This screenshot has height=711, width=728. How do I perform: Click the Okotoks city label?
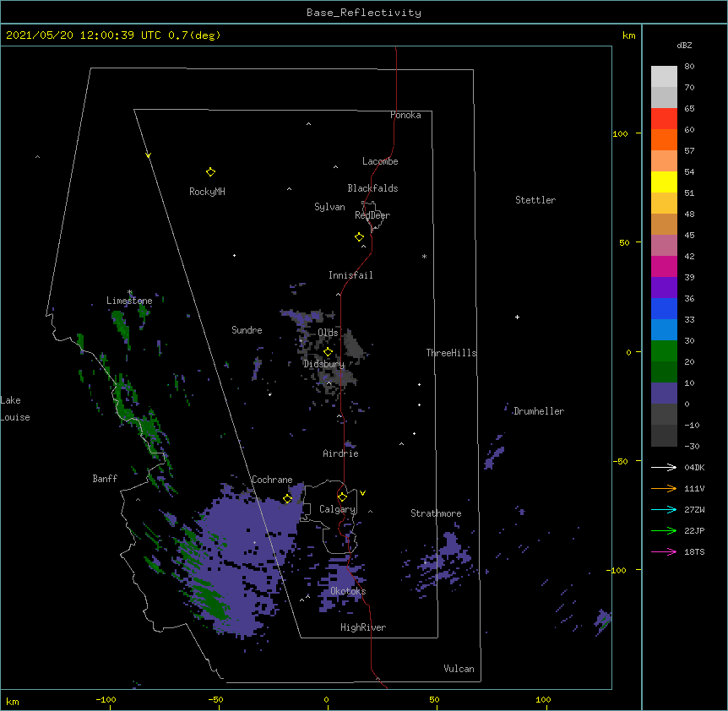348,591
